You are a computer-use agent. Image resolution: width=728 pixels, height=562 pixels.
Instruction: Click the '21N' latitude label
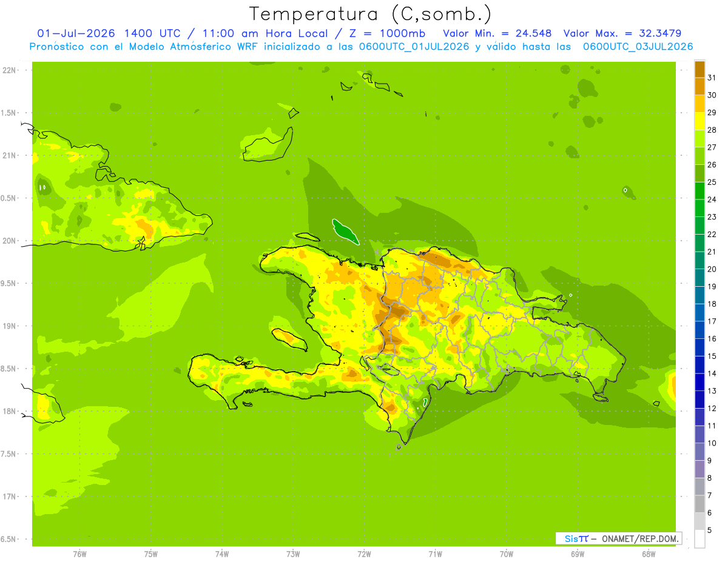(9, 156)
